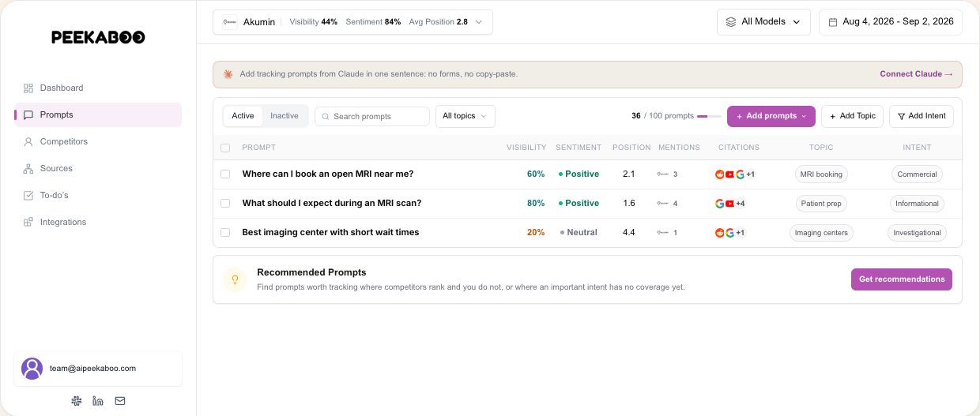Click the mail envelope icon
980x416 pixels.
120,401
